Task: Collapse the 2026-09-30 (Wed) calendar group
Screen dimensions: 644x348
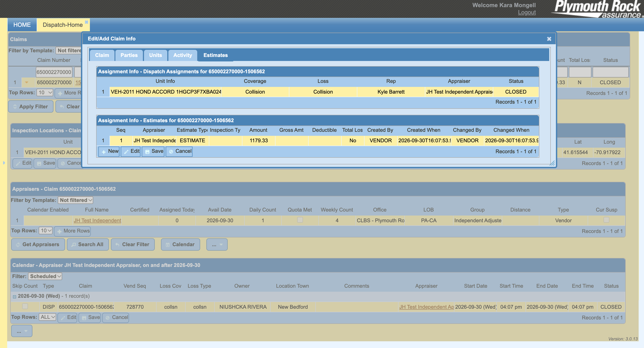Action: pyautogui.click(x=15, y=297)
